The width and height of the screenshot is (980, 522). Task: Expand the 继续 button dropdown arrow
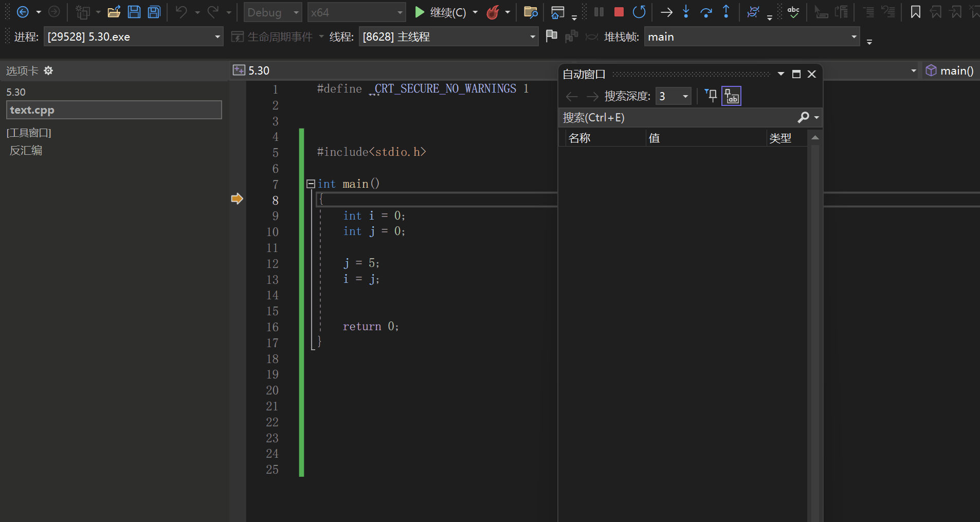(x=475, y=12)
